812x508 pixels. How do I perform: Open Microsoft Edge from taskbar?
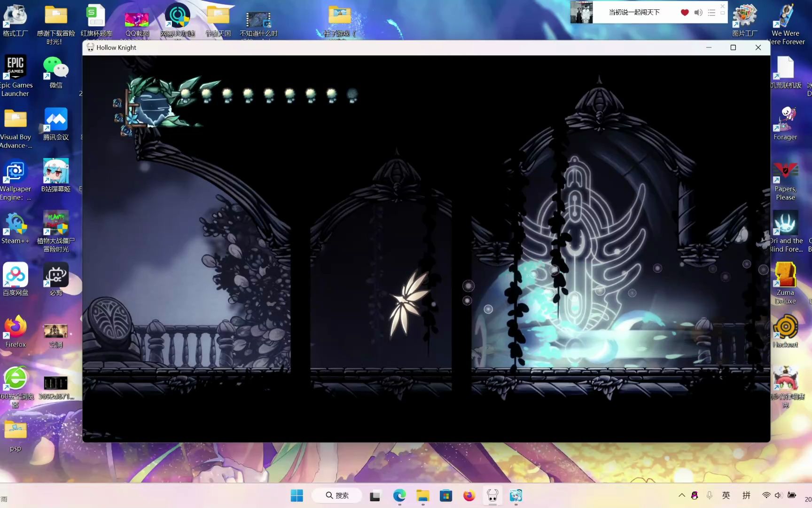[x=399, y=495]
